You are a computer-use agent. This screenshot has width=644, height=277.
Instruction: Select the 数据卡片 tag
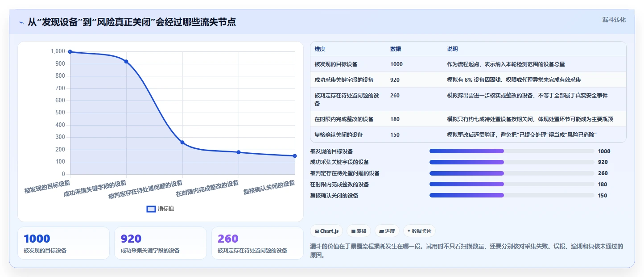(419, 231)
